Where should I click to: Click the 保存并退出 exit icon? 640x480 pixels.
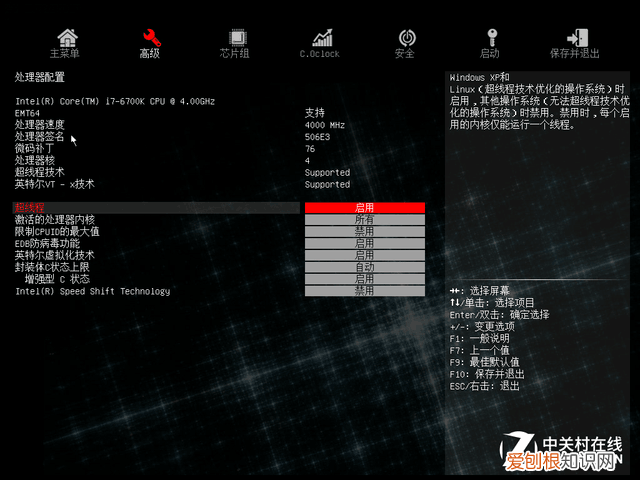coord(575,37)
